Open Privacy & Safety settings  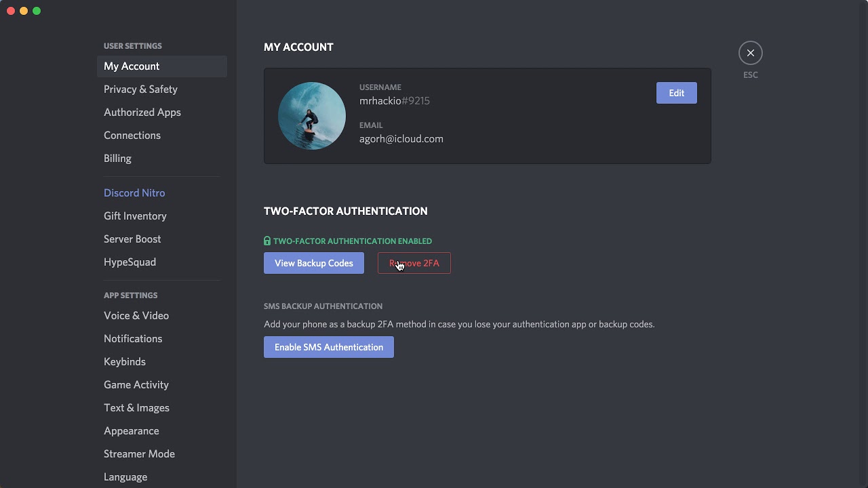click(x=161, y=89)
